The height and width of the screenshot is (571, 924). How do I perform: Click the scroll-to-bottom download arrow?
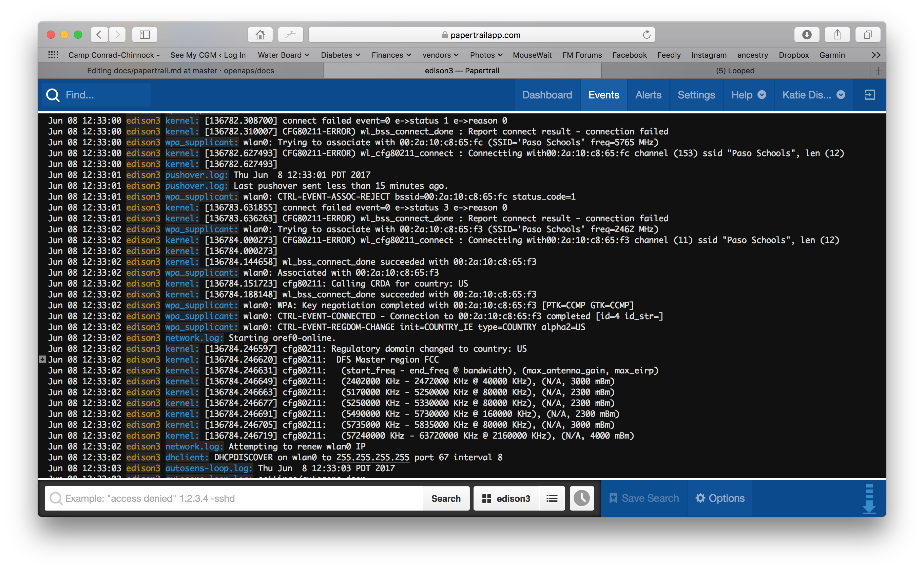coord(869,499)
